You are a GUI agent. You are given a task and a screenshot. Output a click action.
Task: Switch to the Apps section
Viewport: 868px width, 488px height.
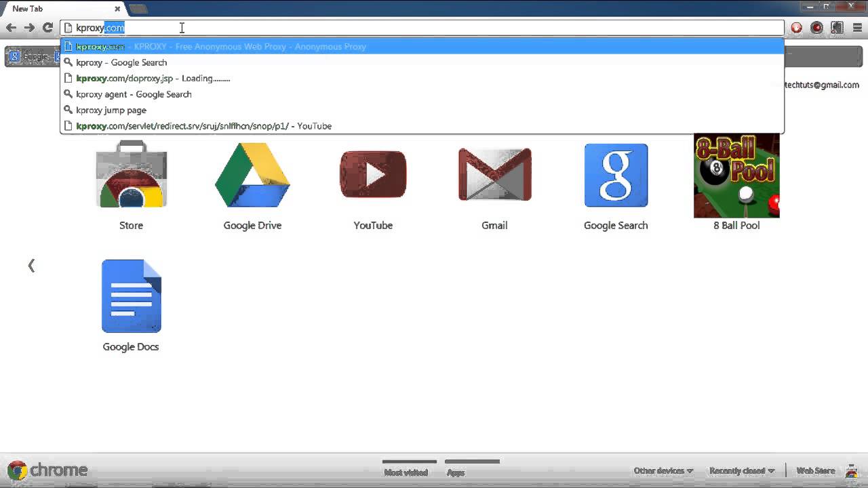[456, 472]
